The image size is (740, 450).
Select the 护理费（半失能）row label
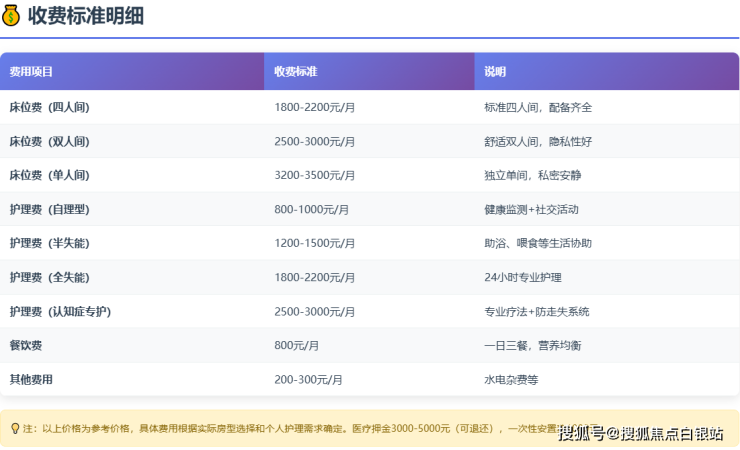[x=50, y=243]
